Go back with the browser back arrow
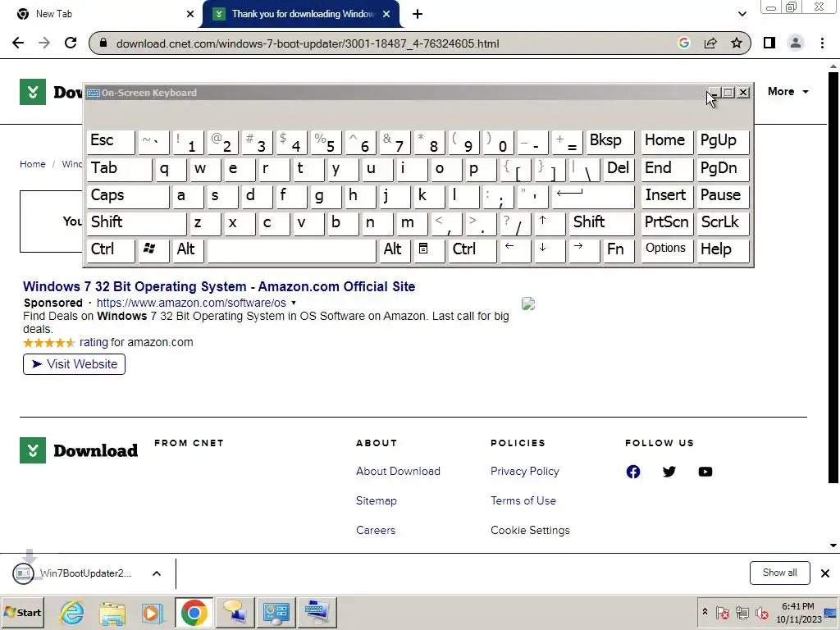840x630 pixels. click(18, 43)
